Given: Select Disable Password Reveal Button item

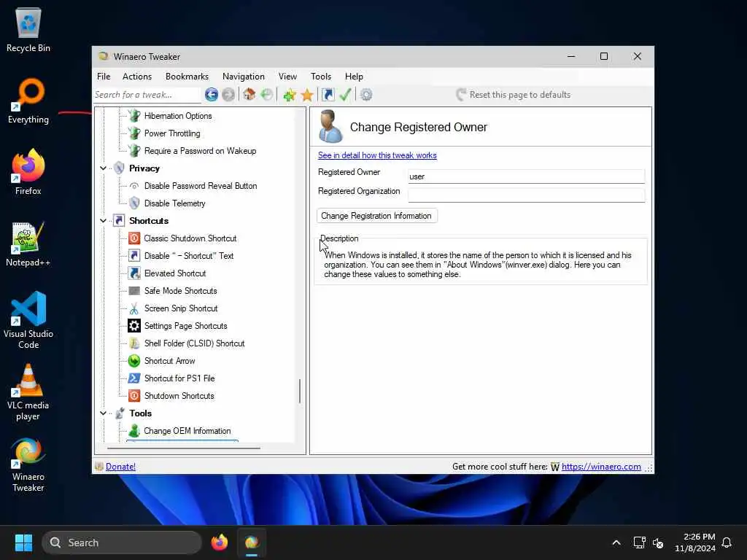Looking at the screenshot, I should (x=201, y=186).
